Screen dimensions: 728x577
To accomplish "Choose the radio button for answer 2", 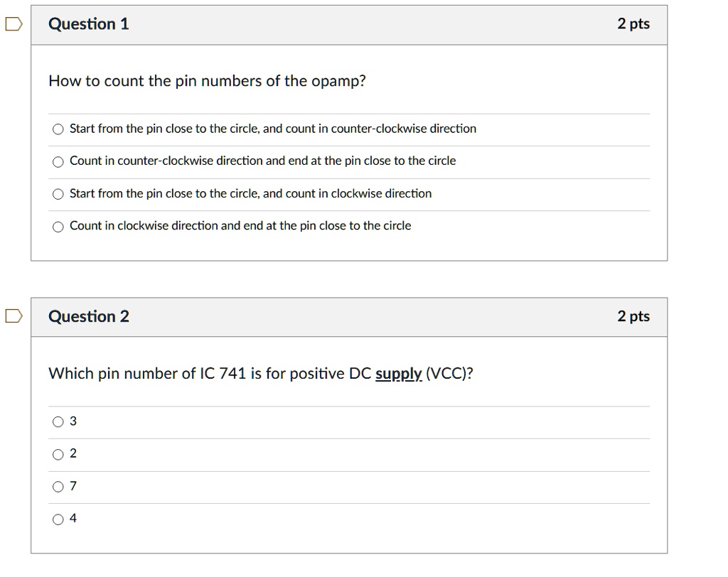I will pyautogui.click(x=58, y=455).
